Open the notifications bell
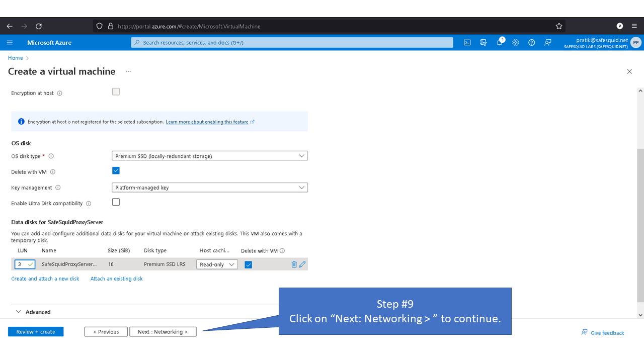Screen dimensions: 644x362 (x=500, y=43)
